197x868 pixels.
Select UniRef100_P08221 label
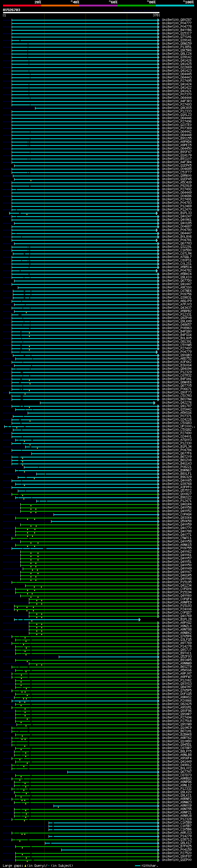pyautogui.click(x=176, y=467)
